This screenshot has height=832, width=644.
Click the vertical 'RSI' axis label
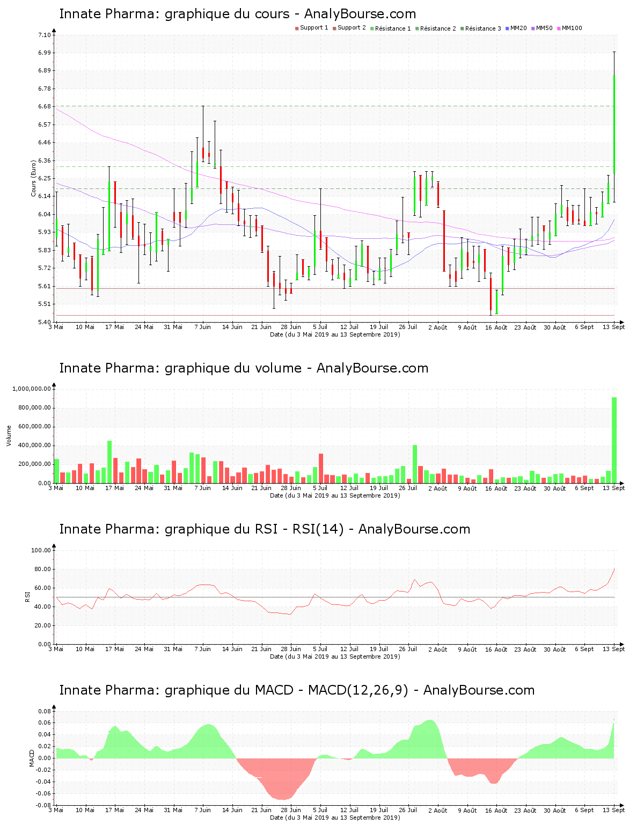click(x=27, y=596)
